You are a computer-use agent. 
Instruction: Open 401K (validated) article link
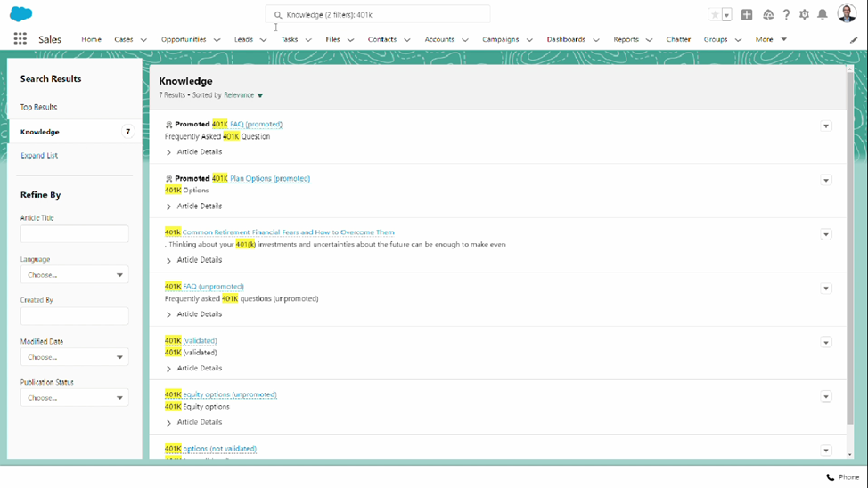tap(191, 340)
